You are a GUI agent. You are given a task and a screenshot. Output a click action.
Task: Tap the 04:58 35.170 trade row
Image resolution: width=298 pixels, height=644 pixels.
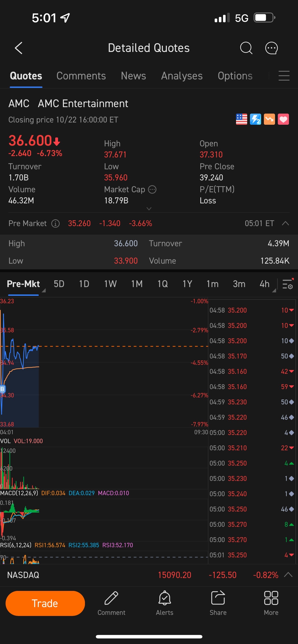[x=252, y=356]
